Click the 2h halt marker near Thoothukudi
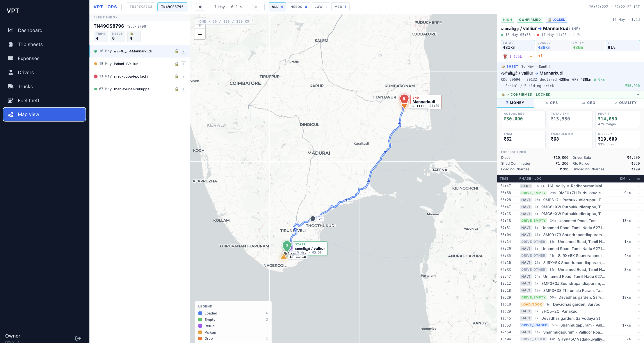The width and height of the screenshot is (644, 343). 313,219
